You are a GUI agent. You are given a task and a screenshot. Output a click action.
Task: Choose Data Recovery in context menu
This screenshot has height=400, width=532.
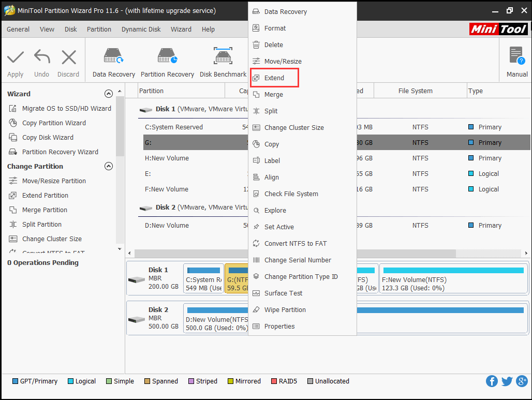click(302, 11)
